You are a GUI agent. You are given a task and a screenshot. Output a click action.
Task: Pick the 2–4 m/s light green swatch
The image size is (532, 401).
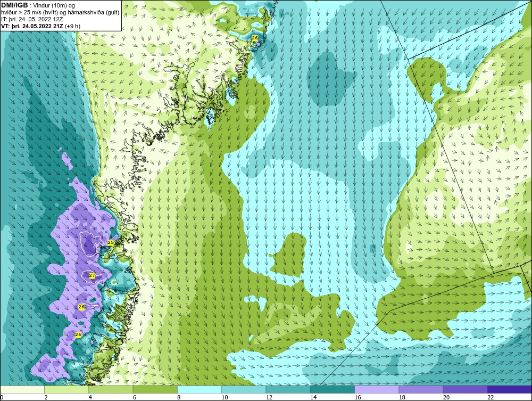[66, 389]
